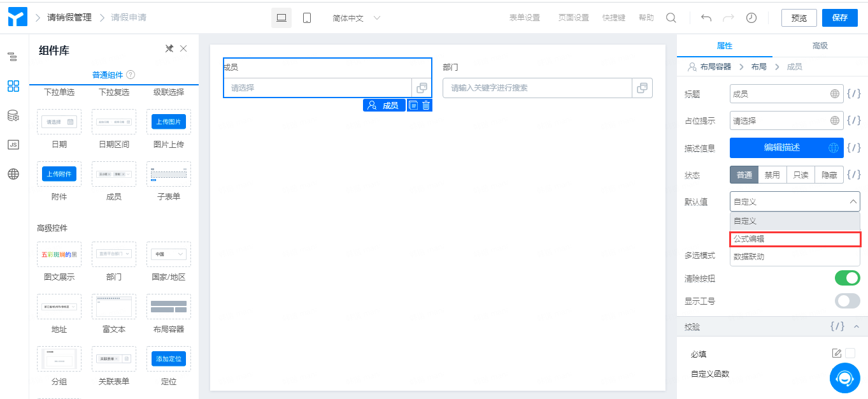Click globe icon in 标题 field
The image size is (868, 399).
pos(835,94)
